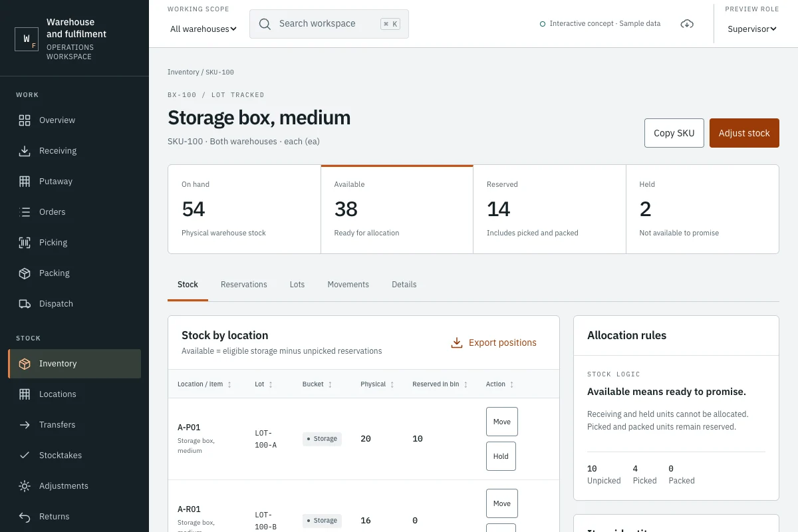Click the cloud download icon in header

tap(687, 24)
